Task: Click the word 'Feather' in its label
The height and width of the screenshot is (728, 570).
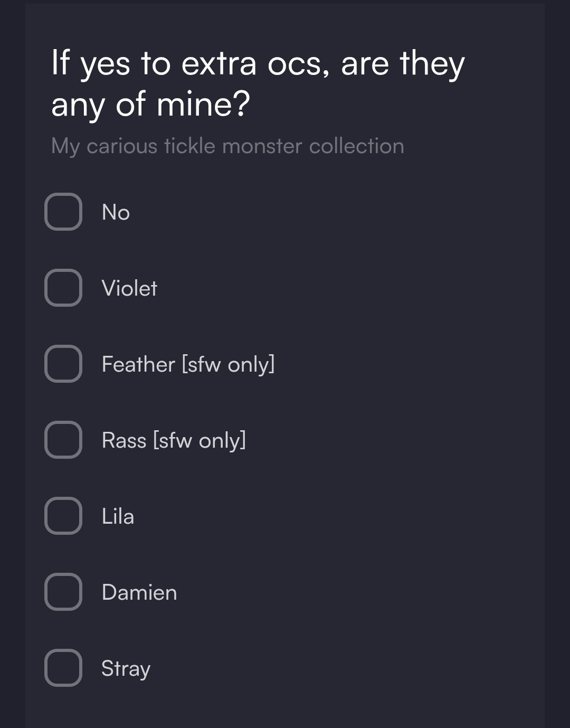Action: tap(138, 364)
